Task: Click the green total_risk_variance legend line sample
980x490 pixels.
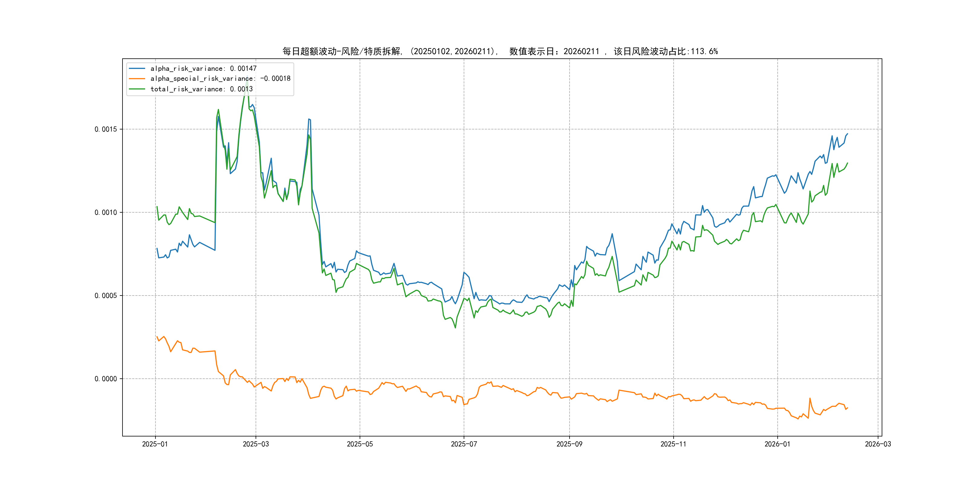Action: 137,89
